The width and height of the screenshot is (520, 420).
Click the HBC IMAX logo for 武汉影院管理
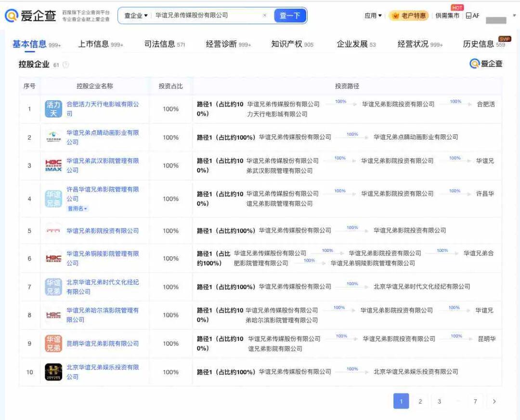(x=53, y=166)
